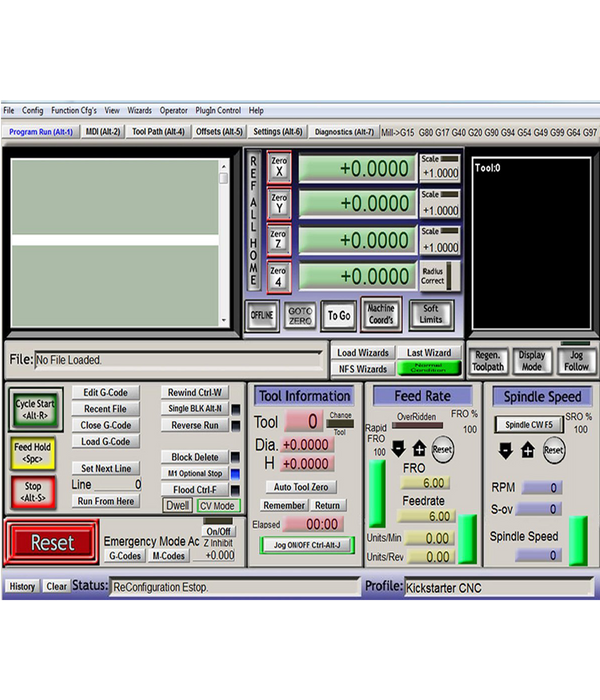Zero the X axis

coord(279,168)
